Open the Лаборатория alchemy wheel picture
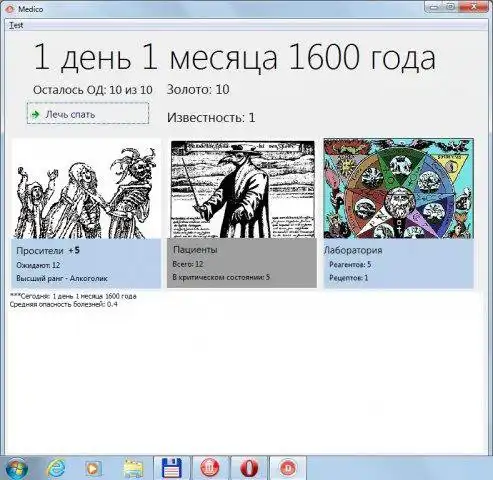Screen dimensions: 493x480 (398, 188)
